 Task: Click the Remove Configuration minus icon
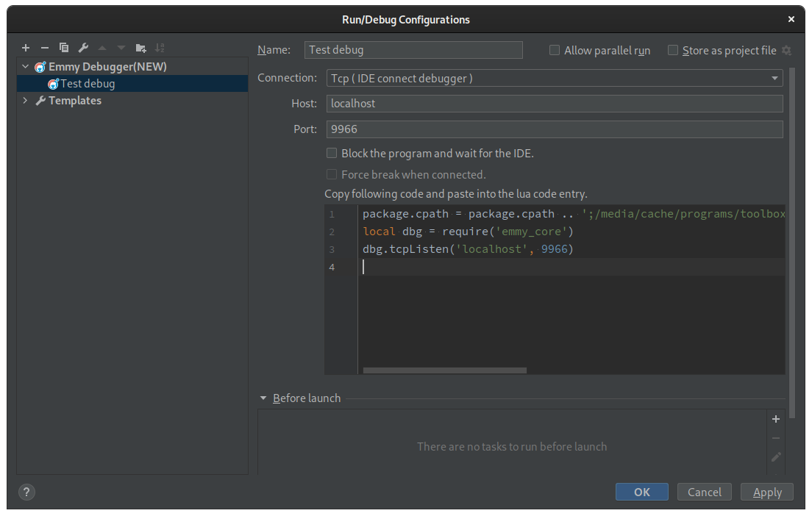[x=45, y=48]
